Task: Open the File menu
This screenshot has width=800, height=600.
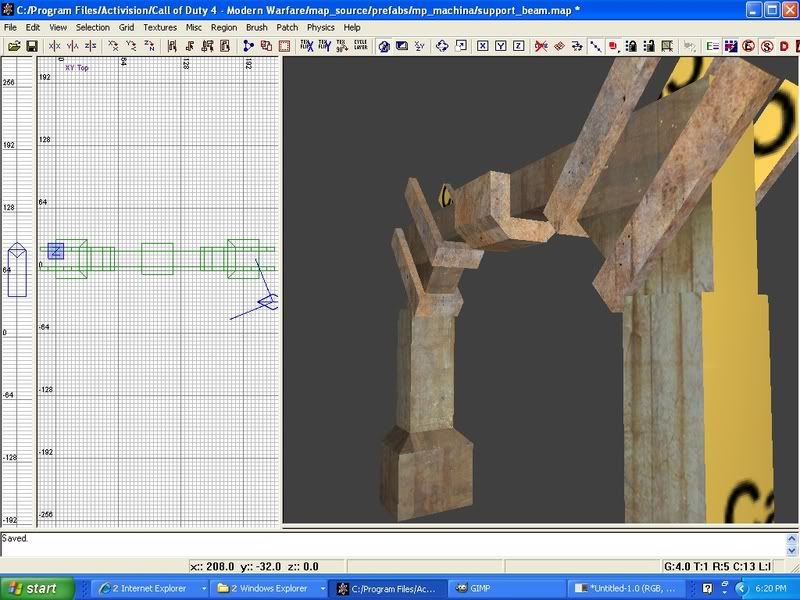Action: click(x=10, y=28)
